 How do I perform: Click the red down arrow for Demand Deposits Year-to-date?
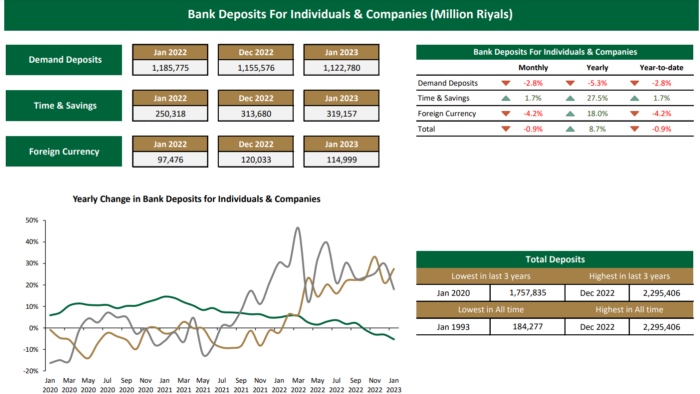pyautogui.click(x=634, y=83)
